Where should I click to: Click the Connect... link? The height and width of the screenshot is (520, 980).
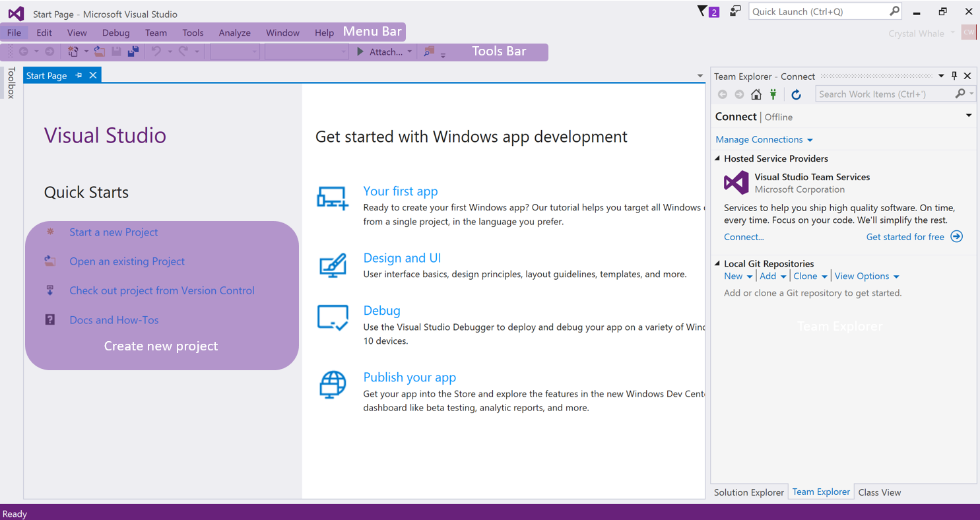[x=744, y=237]
